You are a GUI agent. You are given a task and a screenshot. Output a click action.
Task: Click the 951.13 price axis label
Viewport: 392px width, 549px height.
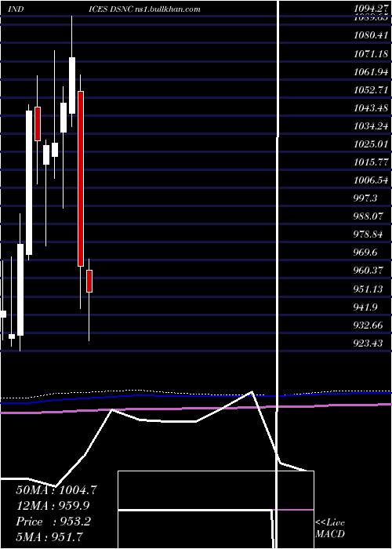[368, 289]
